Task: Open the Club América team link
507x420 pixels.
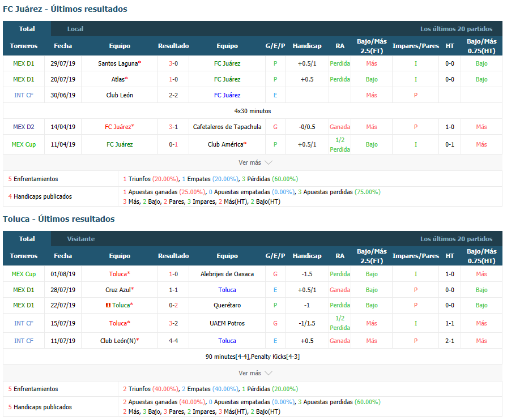Action: coord(225,144)
